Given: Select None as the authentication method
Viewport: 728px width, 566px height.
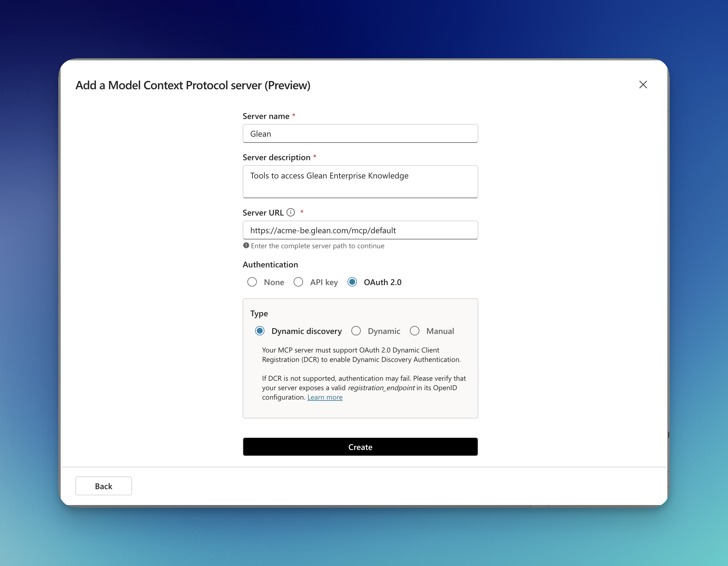Looking at the screenshot, I should pos(252,282).
